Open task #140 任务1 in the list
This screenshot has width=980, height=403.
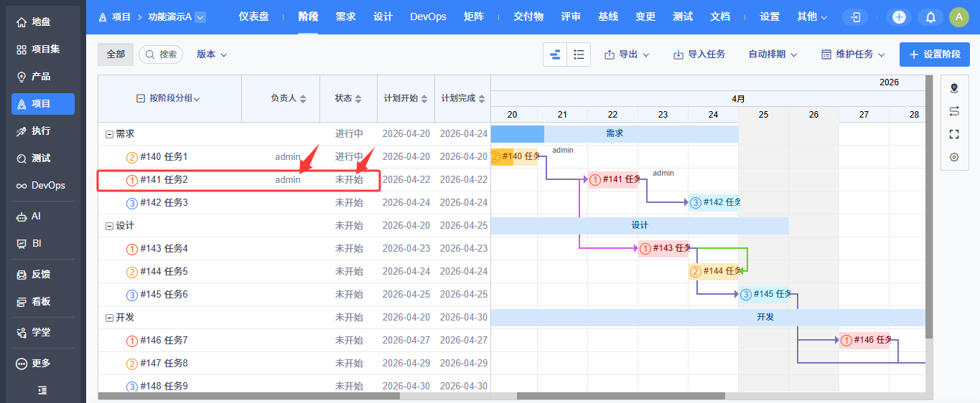click(164, 157)
